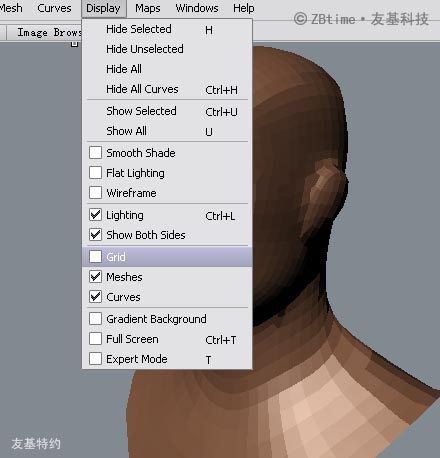Enable the Grid checkbox

[x=95, y=257]
